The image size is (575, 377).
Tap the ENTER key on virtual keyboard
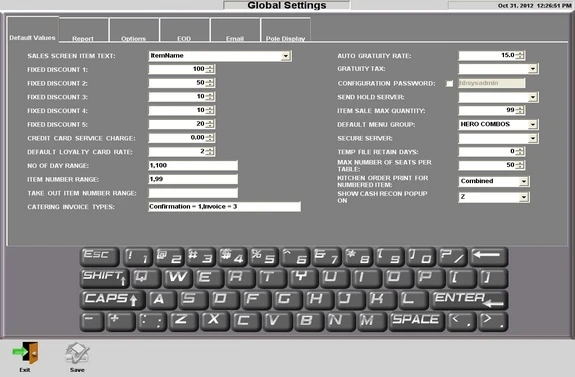tap(469, 300)
